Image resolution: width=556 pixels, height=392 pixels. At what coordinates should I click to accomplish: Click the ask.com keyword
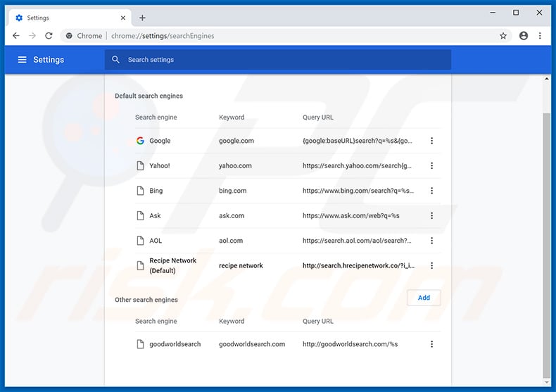point(232,215)
